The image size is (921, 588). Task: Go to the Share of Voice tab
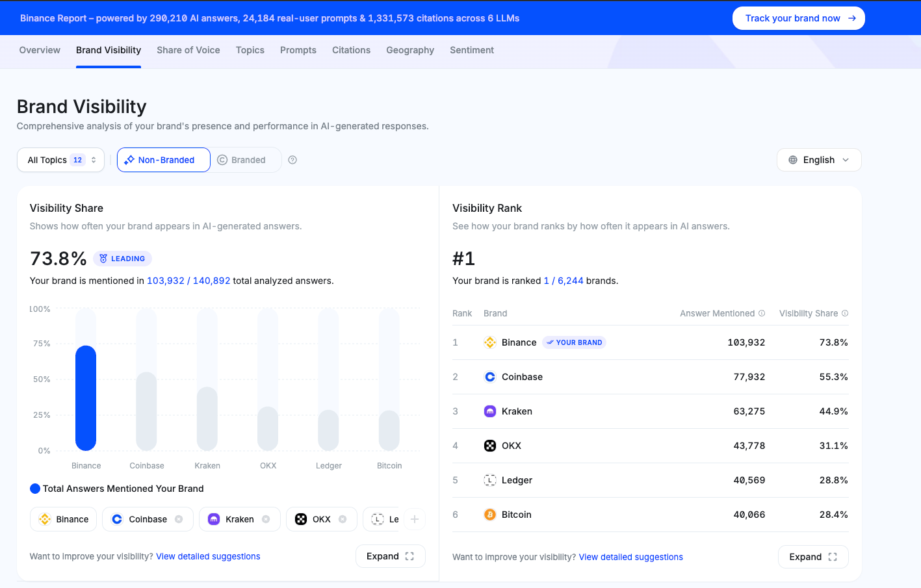coord(188,50)
